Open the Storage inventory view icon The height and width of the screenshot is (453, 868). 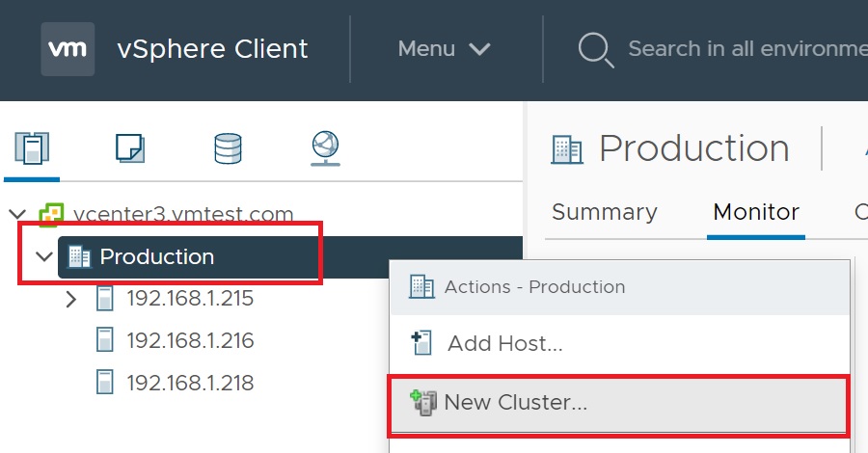(228, 148)
